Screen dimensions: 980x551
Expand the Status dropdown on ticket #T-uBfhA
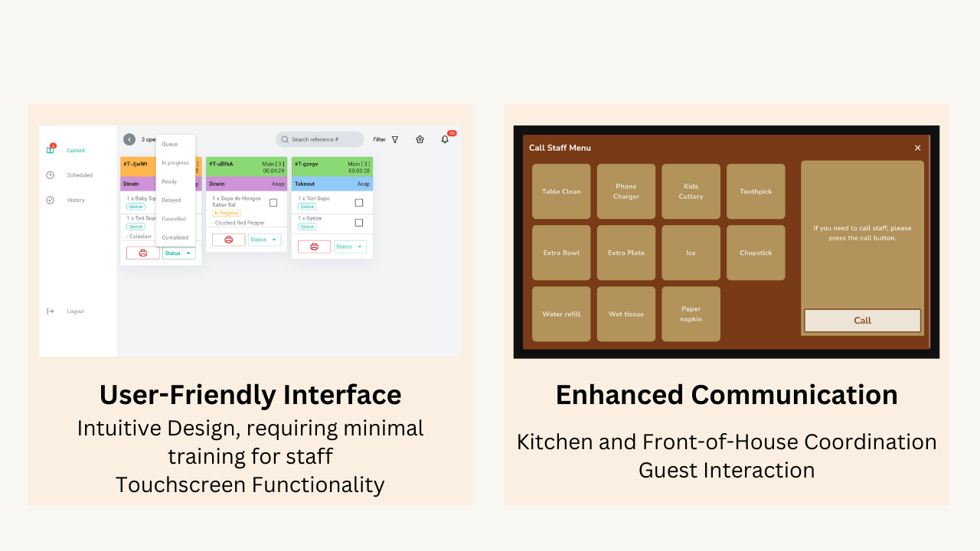264,240
